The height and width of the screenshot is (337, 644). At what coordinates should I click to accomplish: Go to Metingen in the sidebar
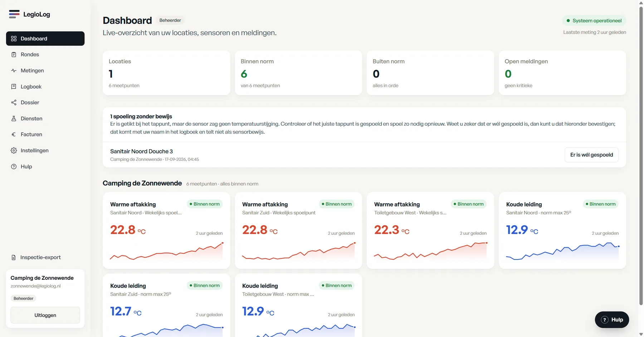[x=45, y=71]
